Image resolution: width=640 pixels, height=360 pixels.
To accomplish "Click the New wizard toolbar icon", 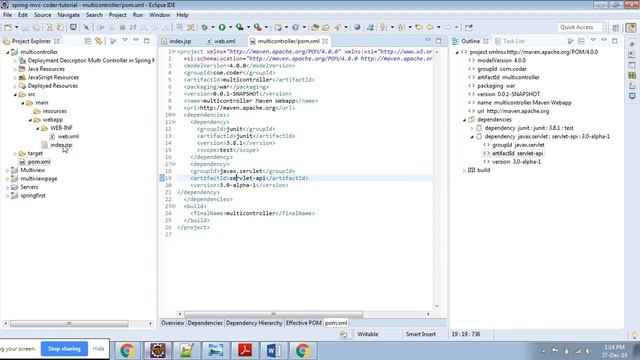I will tap(8, 27).
